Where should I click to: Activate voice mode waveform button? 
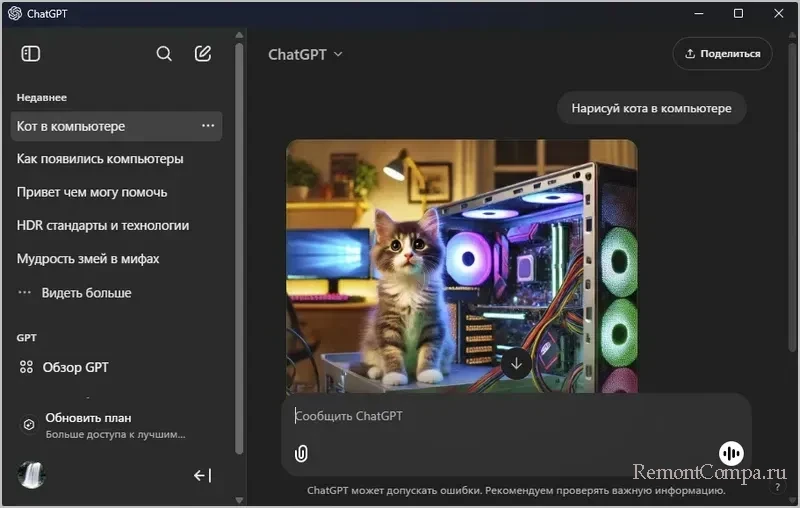coord(731,453)
